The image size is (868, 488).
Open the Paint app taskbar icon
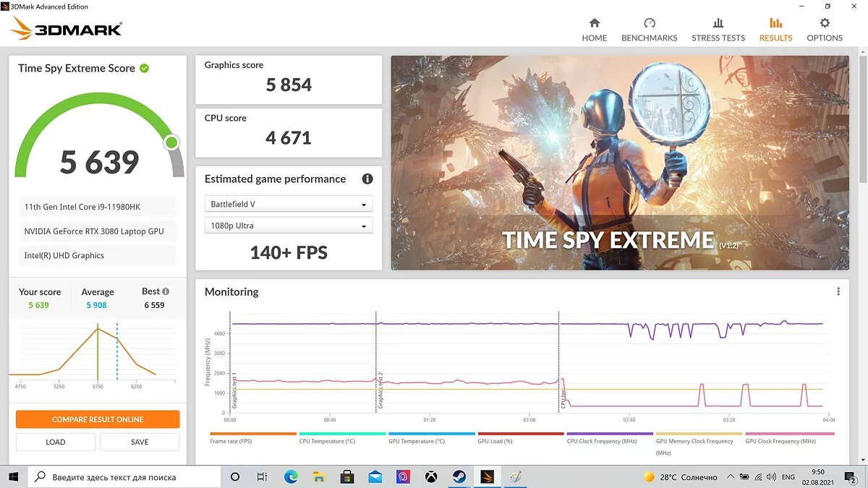pos(515,477)
